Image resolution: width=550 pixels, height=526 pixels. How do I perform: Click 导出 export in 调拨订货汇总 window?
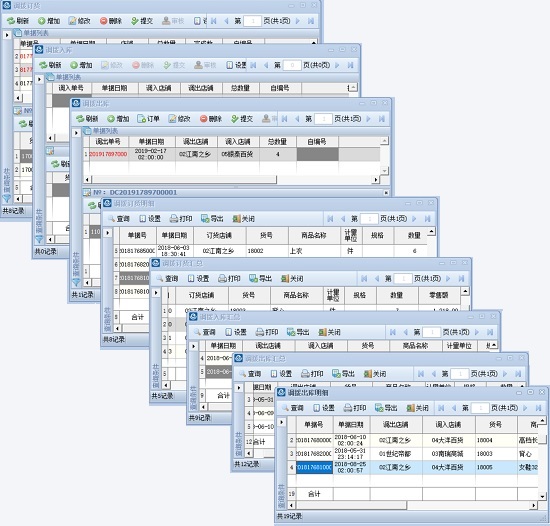click(x=260, y=278)
